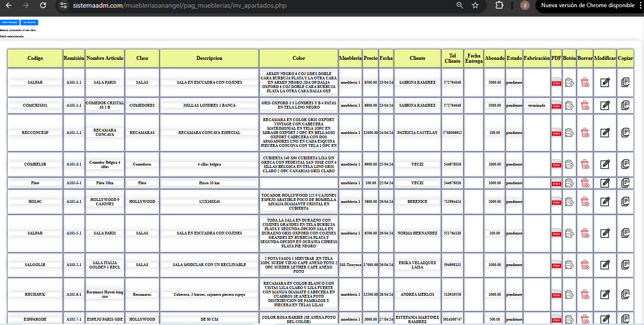Copy the HOLLYWOOD 9 CAJONES row
The width and height of the screenshot is (644, 325).
625,202
